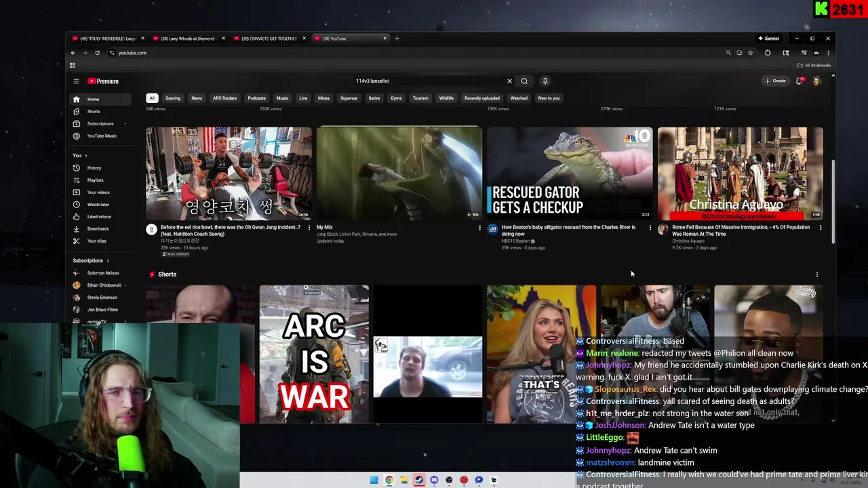This screenshot has width=868, height=488.
Task: Open Shorts shelf three-dot menu
Action: click(816, 274)
